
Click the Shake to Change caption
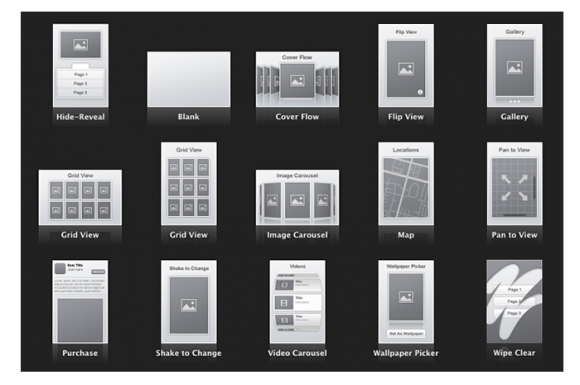(x=189, y=353)
